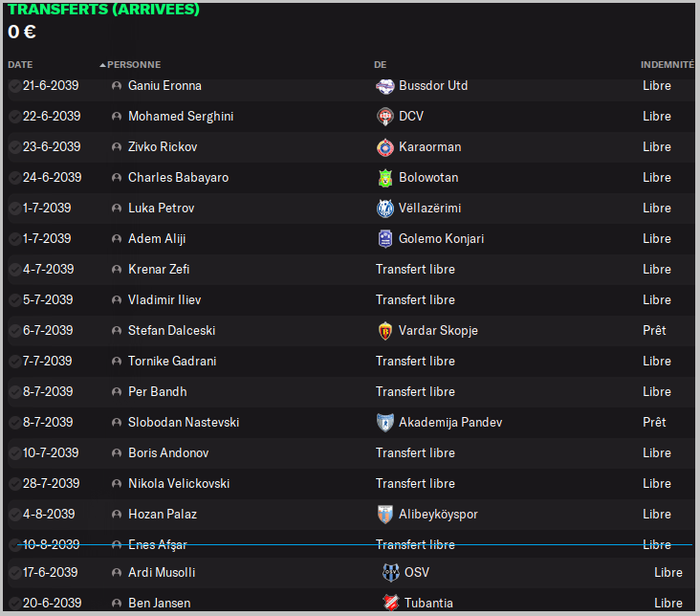This screenshot has height=616, width=700.
Task: Click the Golemo Konjari club crest
Action: 384,239
